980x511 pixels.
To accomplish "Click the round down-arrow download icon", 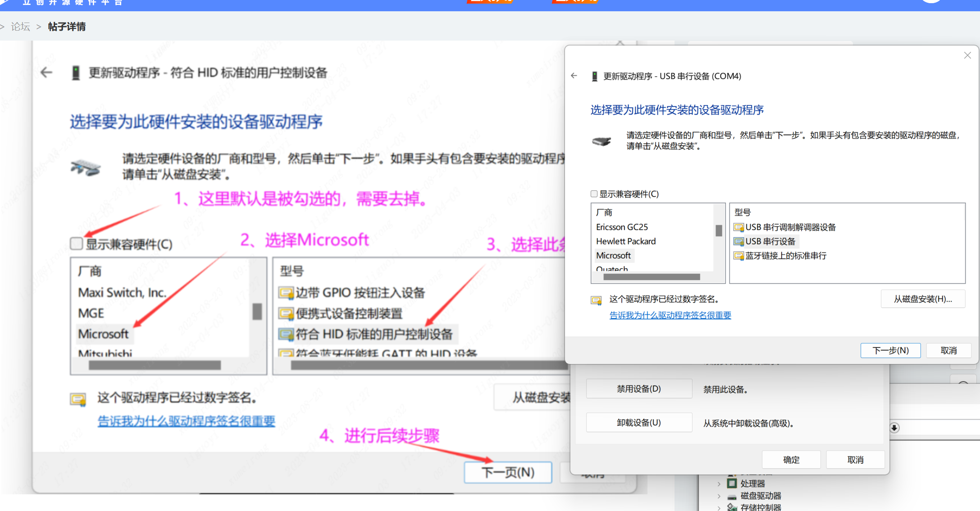I will (x=894, y=428).
